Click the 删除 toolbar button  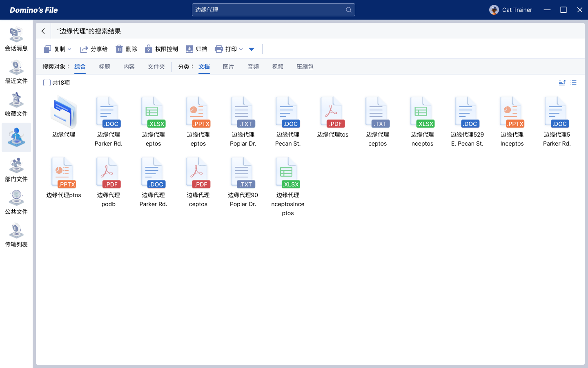coord(127,49)
